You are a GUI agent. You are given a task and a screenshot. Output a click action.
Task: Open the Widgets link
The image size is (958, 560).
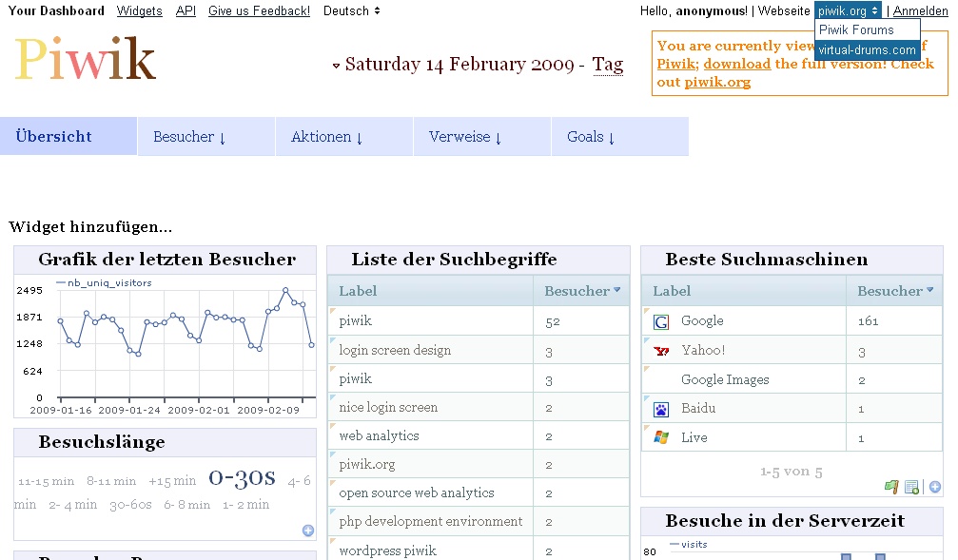[139, 11]
